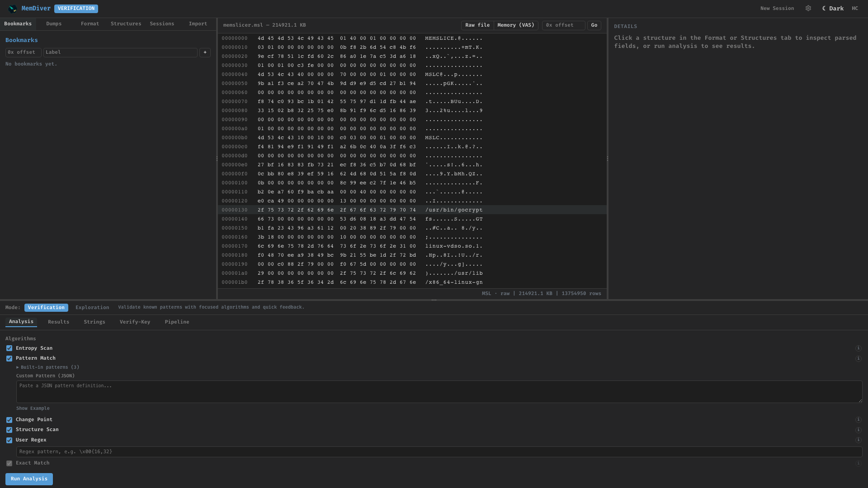Select Verification mode
Viewport: 868px width, 488px height.
(46, 308)
